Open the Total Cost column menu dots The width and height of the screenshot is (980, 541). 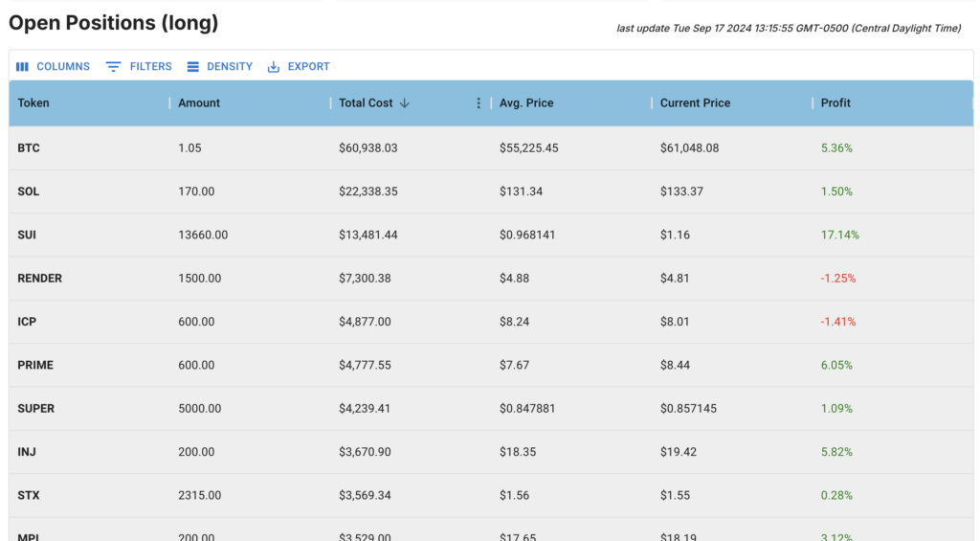pos(479,103)
